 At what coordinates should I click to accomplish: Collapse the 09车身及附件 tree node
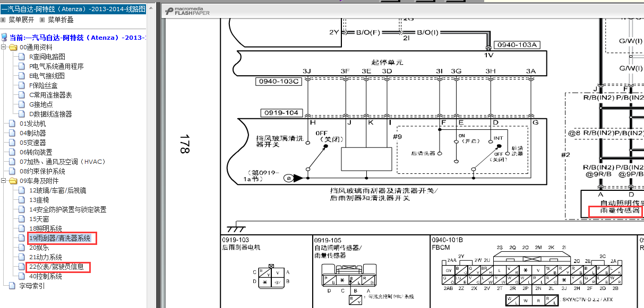[x=4, y=181]
